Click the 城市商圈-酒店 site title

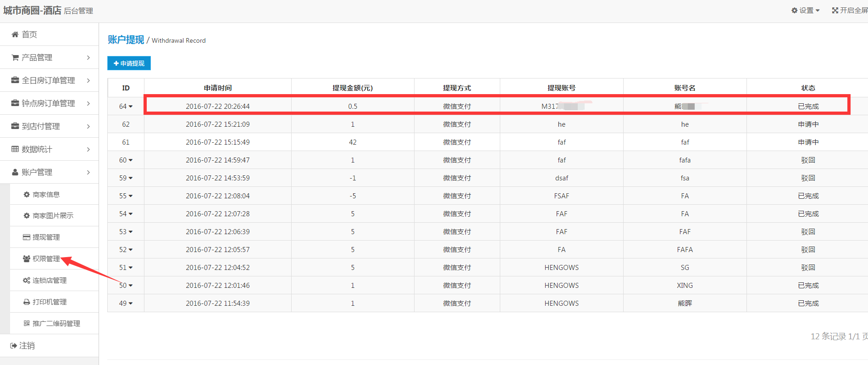[x=32, y=11]
